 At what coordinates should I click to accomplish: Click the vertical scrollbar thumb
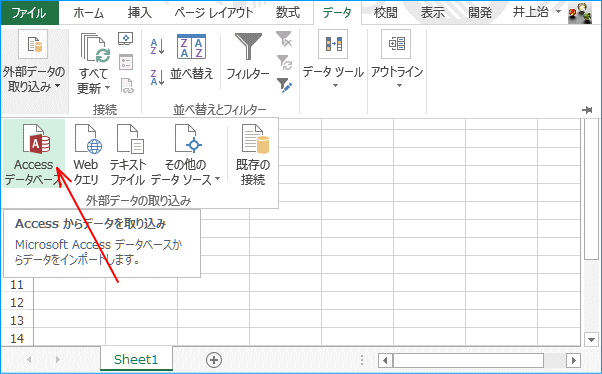coord(591,189)
